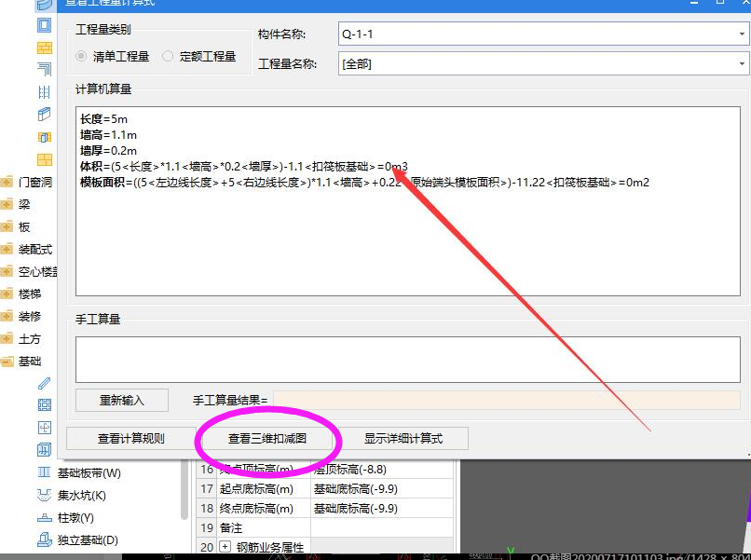This screenshot has height=560, width=751.
Task: Click the 显示详细计算式 button
Action: click(x=403, y=438)
